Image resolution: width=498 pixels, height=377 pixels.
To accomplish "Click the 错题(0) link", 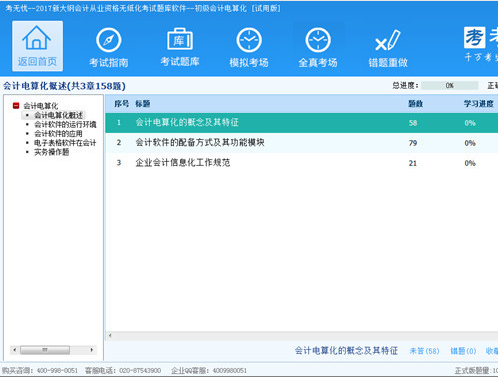I will pos(463,351).
